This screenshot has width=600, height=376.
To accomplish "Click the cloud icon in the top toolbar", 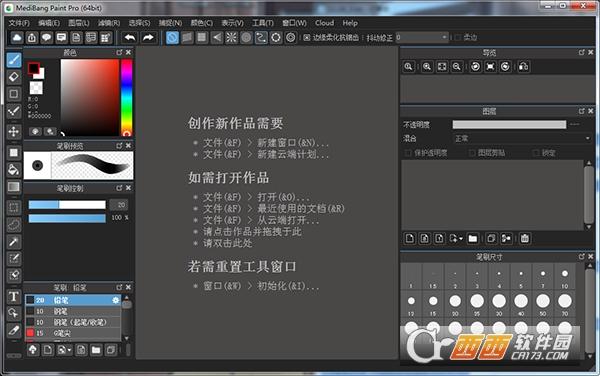I will (x=17, y=37).
